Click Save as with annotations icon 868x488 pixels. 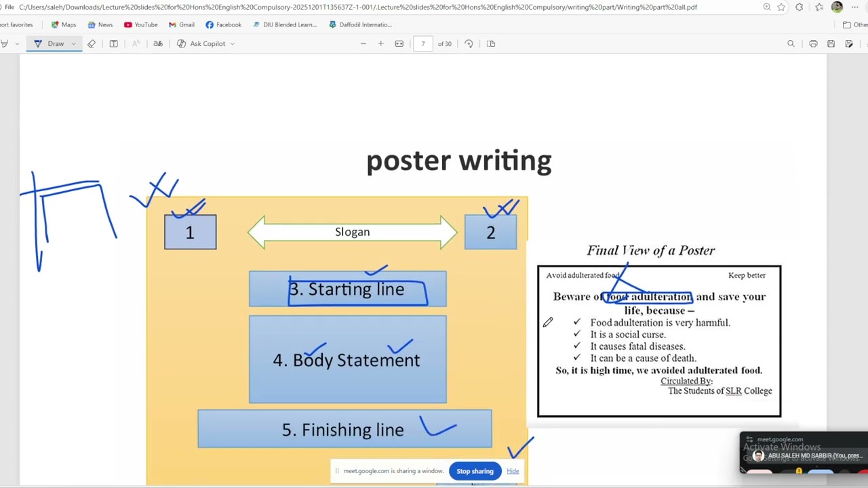click(x=849, y=43)
